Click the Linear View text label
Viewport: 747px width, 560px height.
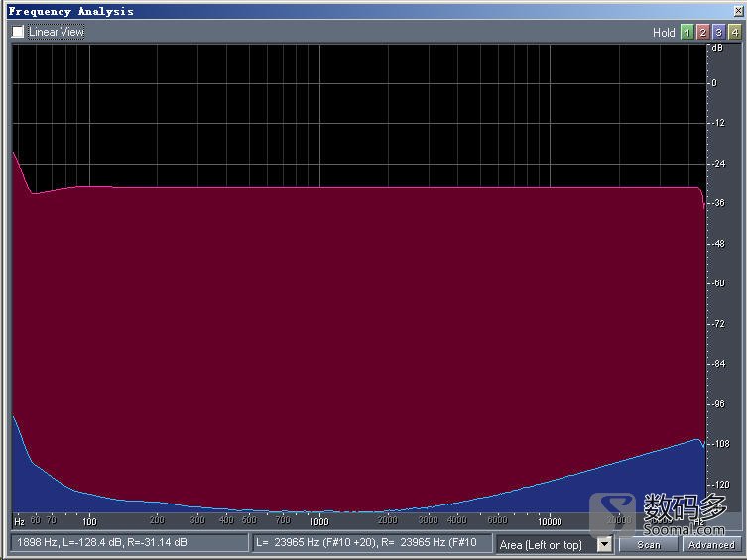[57, 32]
